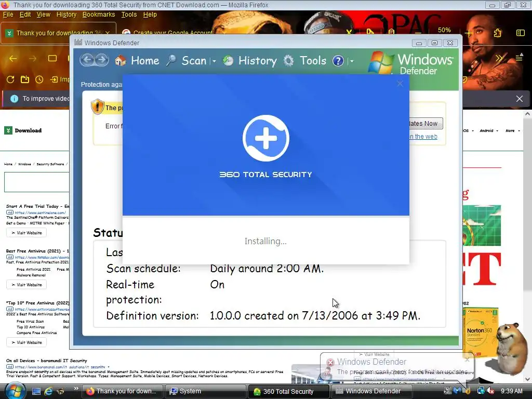The image size is (532, 399).
Task: Expand the Help options dropdown arrow
Action: tap(352, 61)
